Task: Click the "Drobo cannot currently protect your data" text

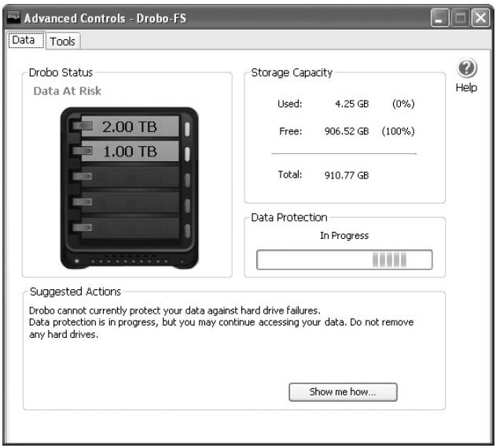Action: 175,310
